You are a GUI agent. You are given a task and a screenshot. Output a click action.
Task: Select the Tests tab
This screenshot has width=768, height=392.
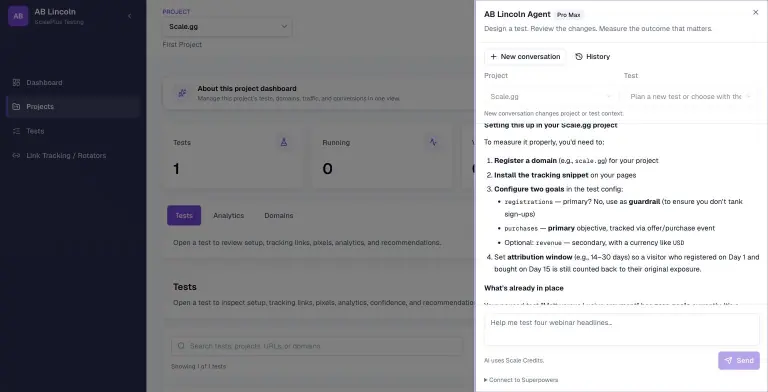[x=184, y=215]
